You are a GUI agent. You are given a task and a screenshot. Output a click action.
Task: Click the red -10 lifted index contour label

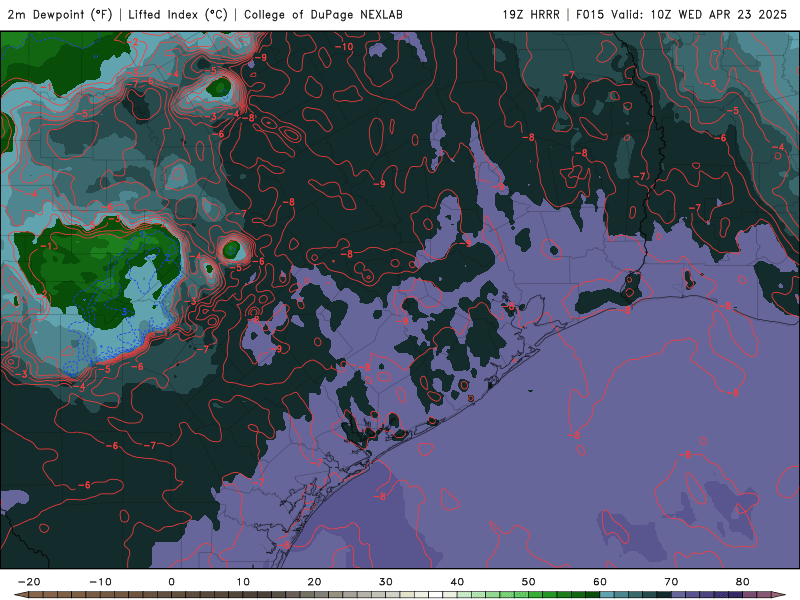click(344, 47)
